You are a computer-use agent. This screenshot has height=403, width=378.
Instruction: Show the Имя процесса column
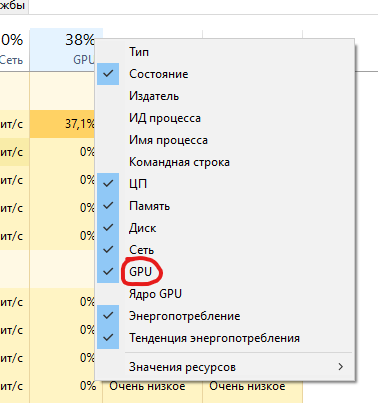pyautogui.click(x=225, y=140)
